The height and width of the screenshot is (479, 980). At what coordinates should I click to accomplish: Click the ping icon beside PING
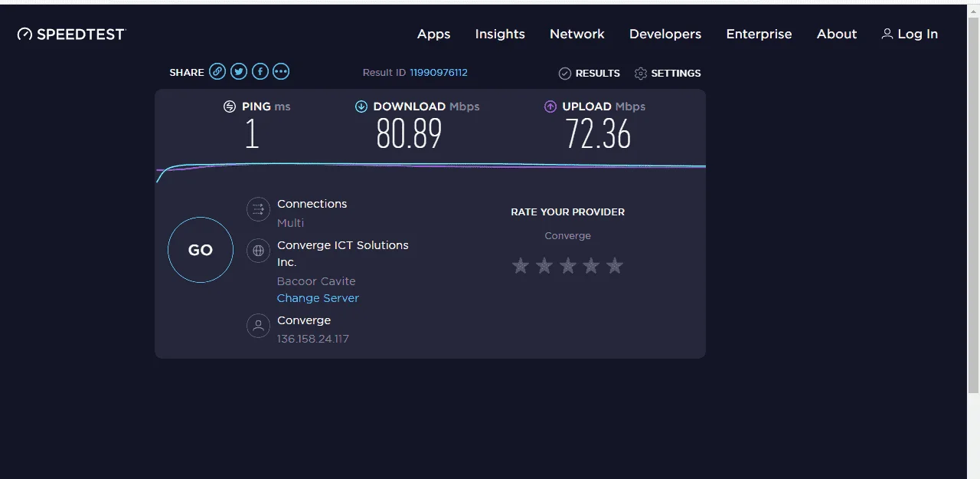230,107
